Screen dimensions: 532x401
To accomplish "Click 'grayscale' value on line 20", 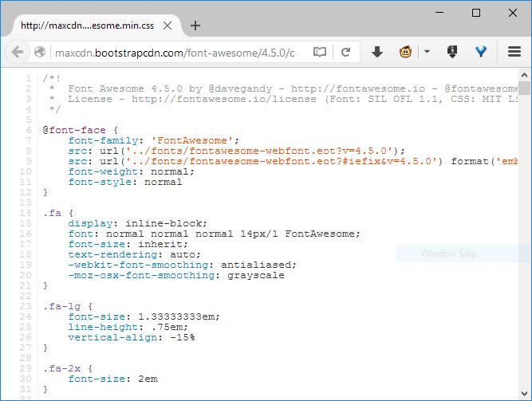I will tap(256, 276).
